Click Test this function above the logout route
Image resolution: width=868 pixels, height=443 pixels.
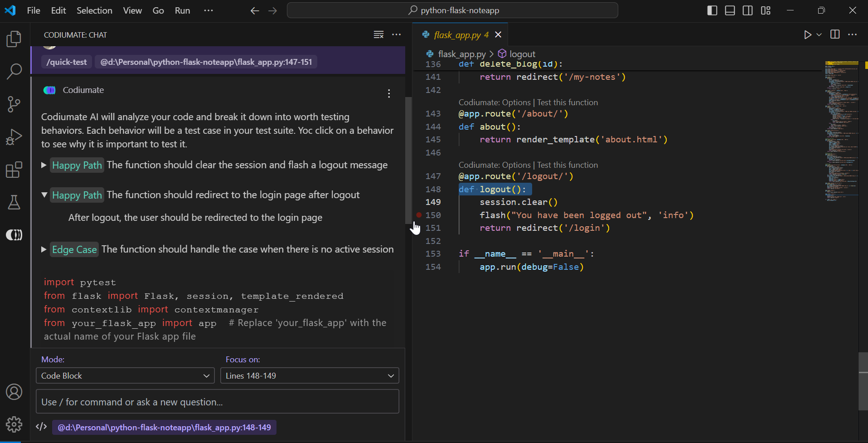567,165
